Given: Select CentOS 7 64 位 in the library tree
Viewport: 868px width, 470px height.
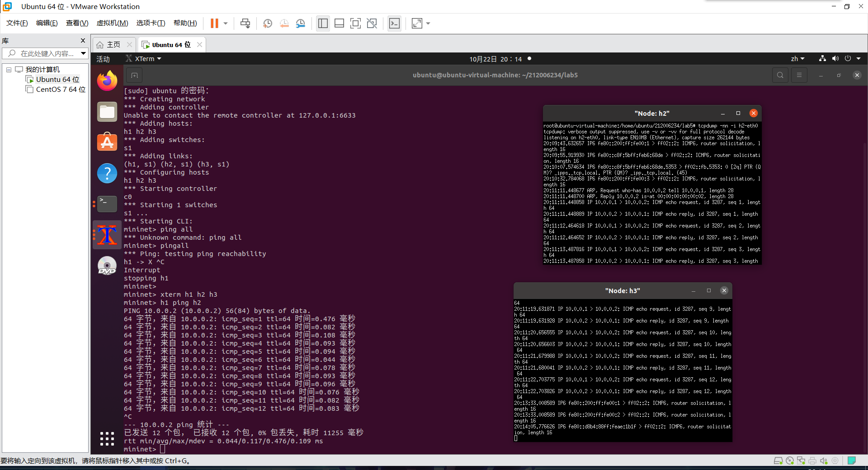Looking at the screenshot, I should click(56, 90).
